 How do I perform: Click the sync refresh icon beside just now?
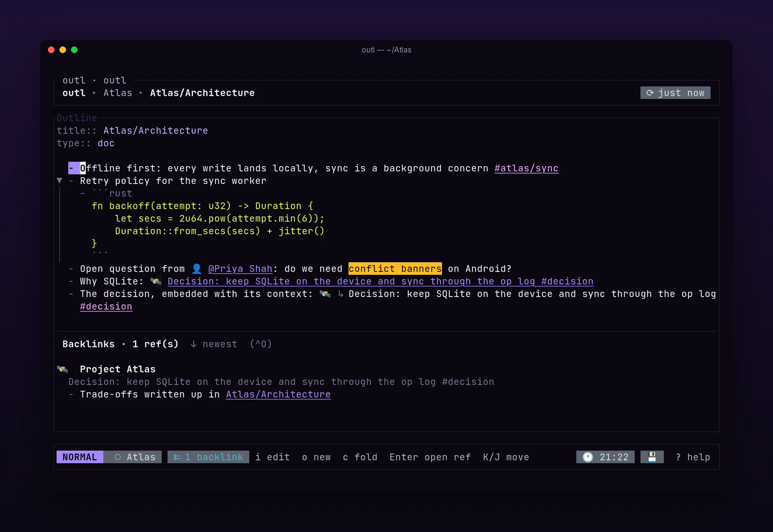click(650, 93)
